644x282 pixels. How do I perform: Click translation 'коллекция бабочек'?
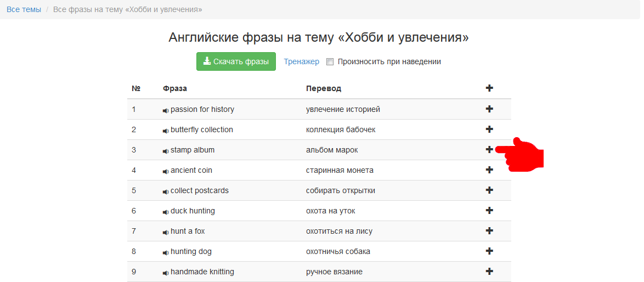[341, 129]
